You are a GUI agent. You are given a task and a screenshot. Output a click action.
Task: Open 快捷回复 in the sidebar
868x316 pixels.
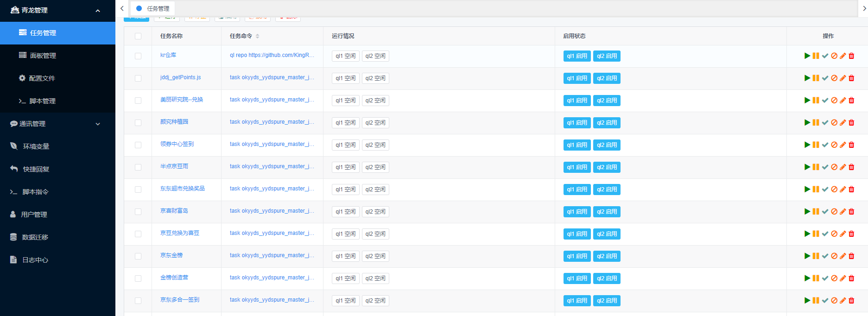tap(57, 169)
